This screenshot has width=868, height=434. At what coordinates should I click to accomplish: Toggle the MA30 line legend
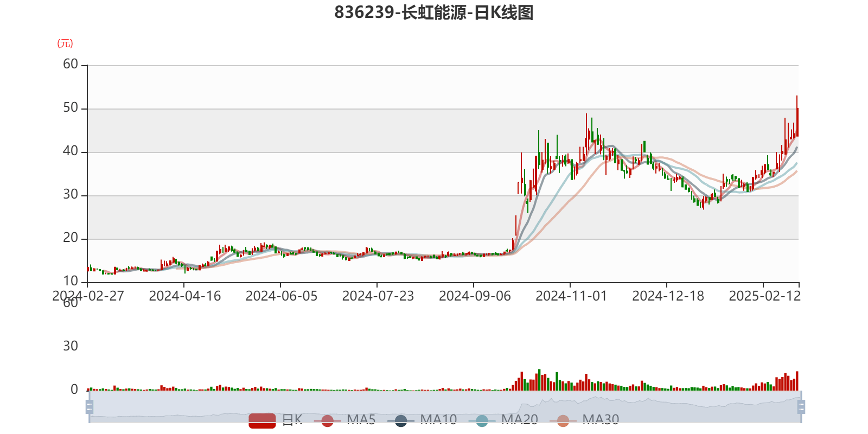click(584, 420)
